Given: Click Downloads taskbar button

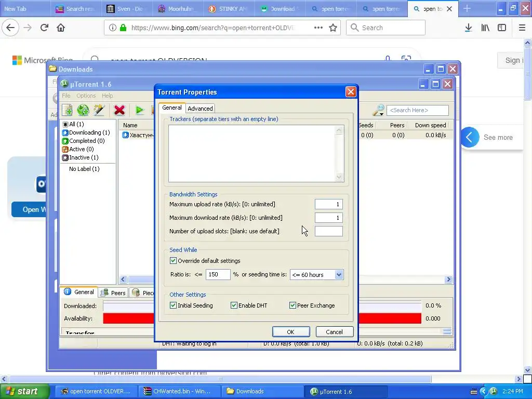Looking at the screenshot, I should [262, 391].
